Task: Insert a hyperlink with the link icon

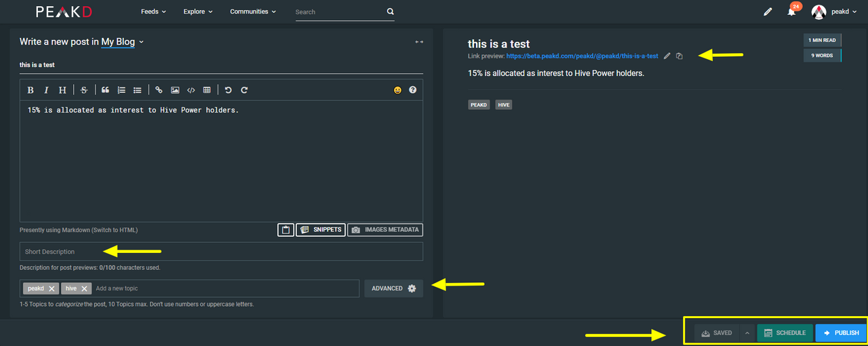Action: click(159, 90)
